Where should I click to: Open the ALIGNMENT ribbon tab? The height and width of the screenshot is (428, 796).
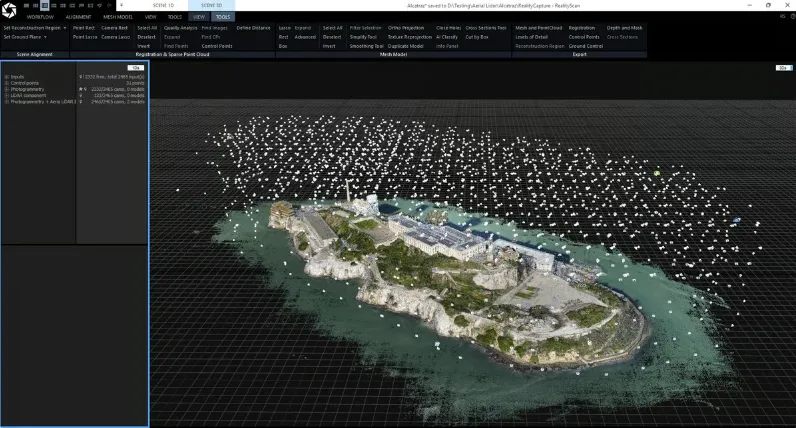click(78, 17)
